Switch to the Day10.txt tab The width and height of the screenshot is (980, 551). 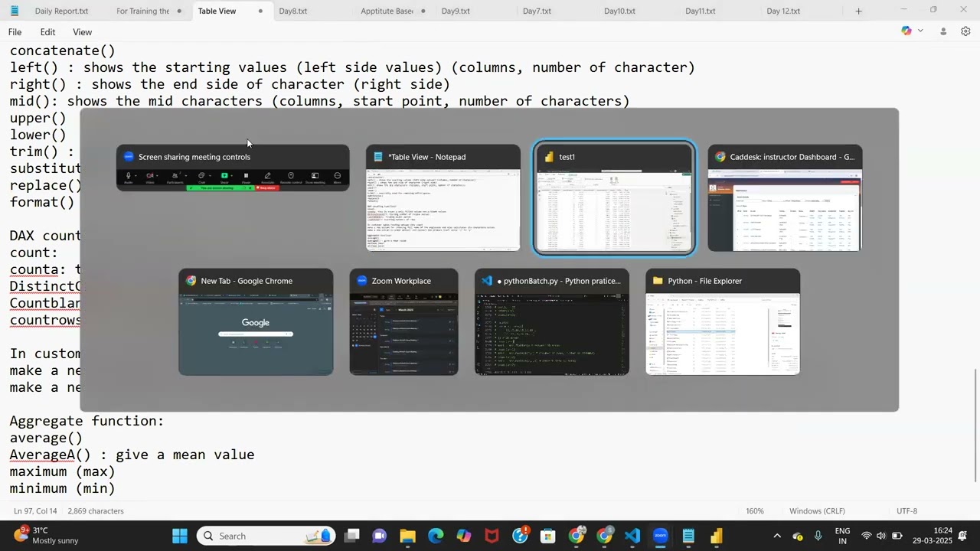619,11
